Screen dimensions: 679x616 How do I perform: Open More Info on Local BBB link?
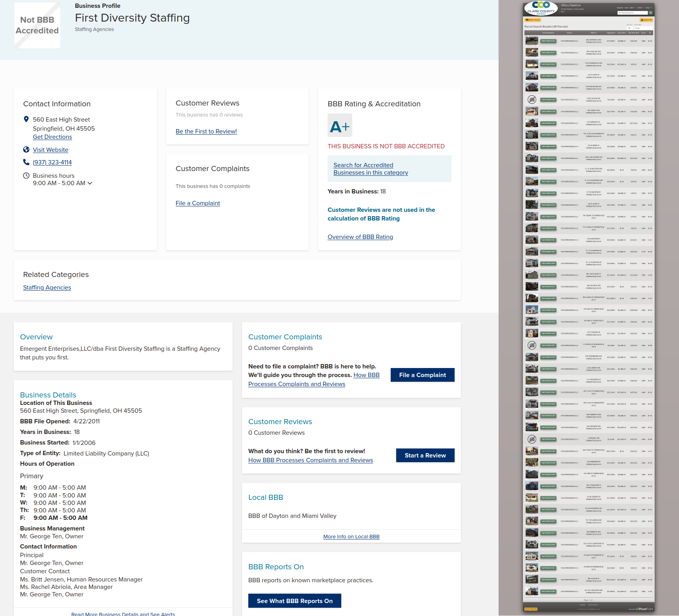[351, 537]
